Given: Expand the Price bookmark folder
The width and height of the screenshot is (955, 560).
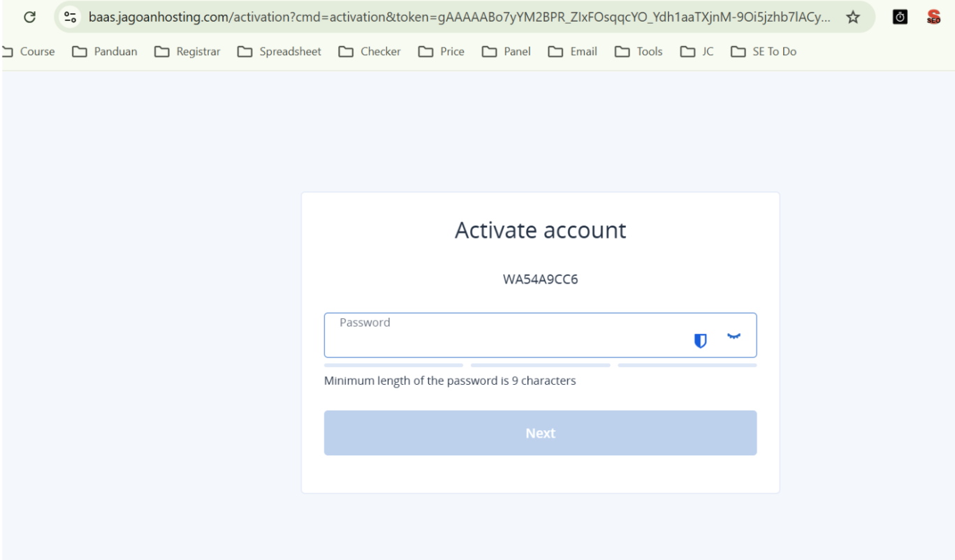Looking at the screenshot, I should (442, 52).
